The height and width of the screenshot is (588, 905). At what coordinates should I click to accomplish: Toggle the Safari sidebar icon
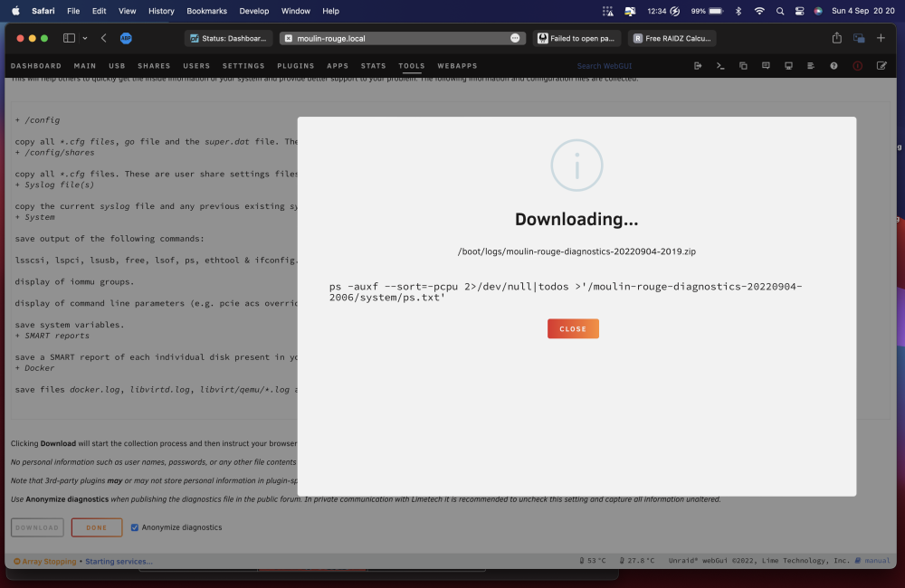70,38
